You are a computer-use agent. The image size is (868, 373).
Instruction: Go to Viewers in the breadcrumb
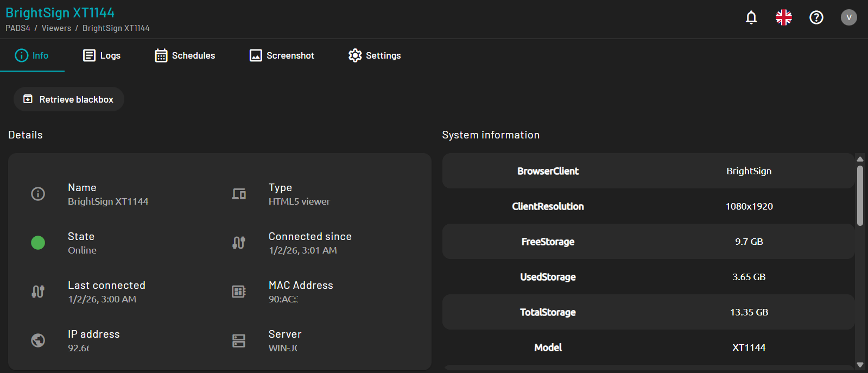56,28
